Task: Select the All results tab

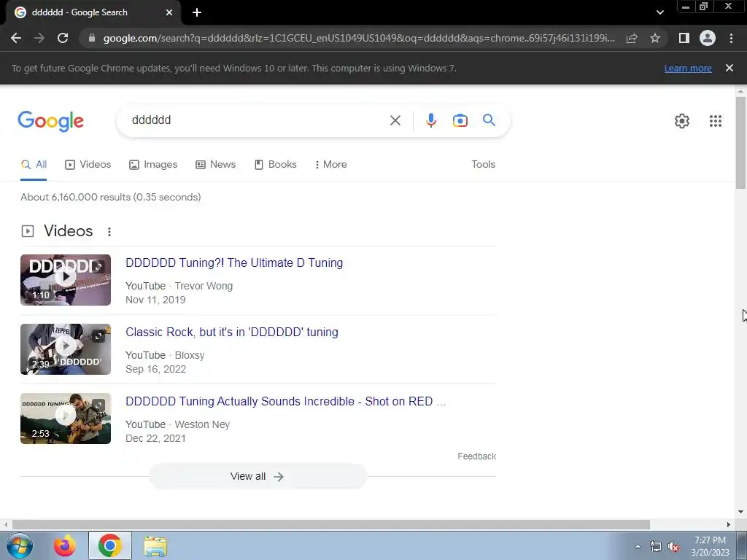Action: coord(34,164)
